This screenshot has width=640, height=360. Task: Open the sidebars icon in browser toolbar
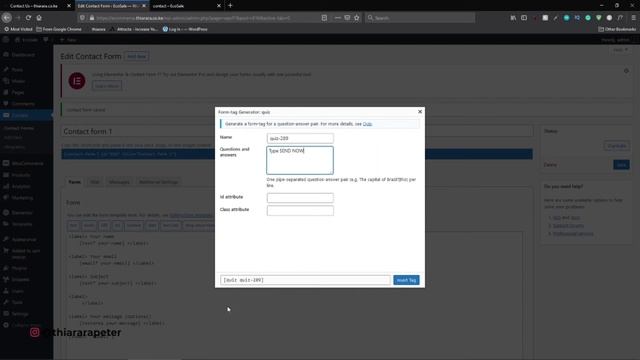point(524,18)
